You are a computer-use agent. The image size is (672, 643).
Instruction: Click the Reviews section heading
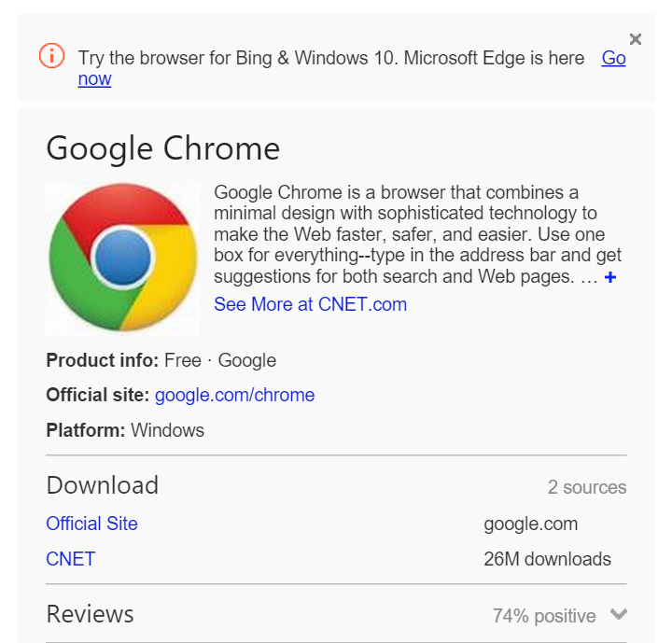click(x=90, y=614)
